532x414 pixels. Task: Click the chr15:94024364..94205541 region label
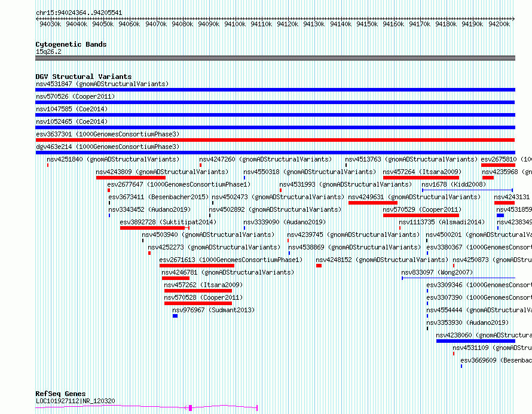[79, 13]
